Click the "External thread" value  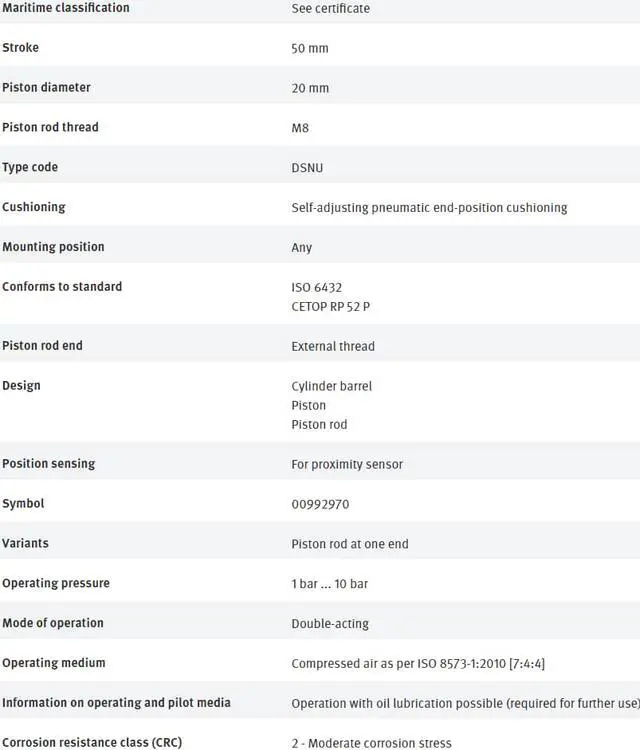[x=333, y=346]
